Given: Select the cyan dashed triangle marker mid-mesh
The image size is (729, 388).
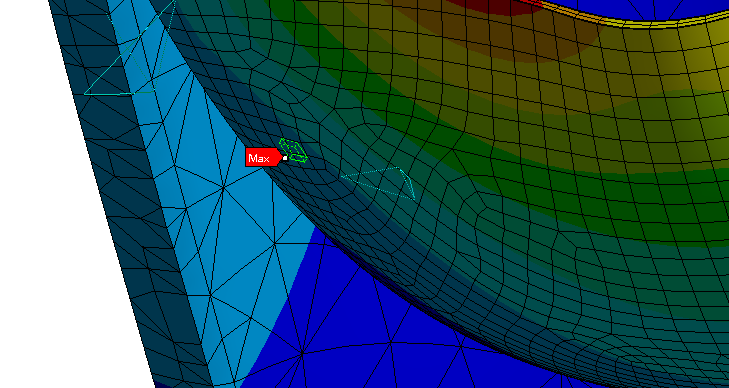Looking at the screenshot, I should pyautogui.click(x=381, y=182).
